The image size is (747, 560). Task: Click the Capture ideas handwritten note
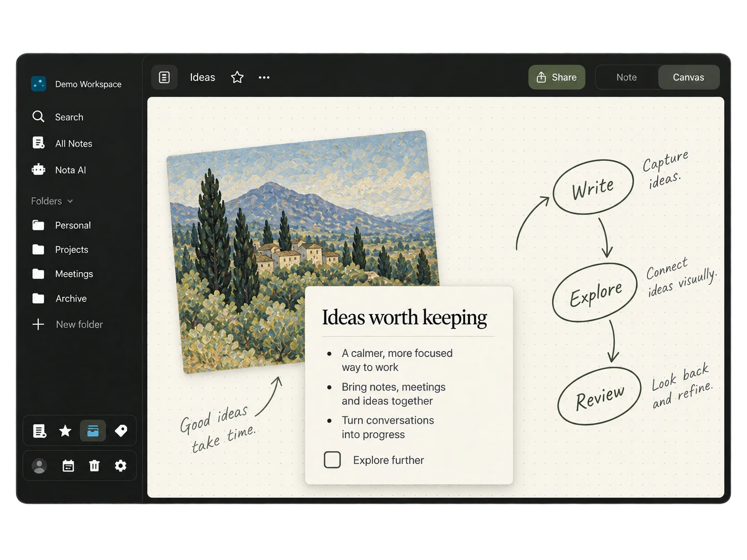665,170
